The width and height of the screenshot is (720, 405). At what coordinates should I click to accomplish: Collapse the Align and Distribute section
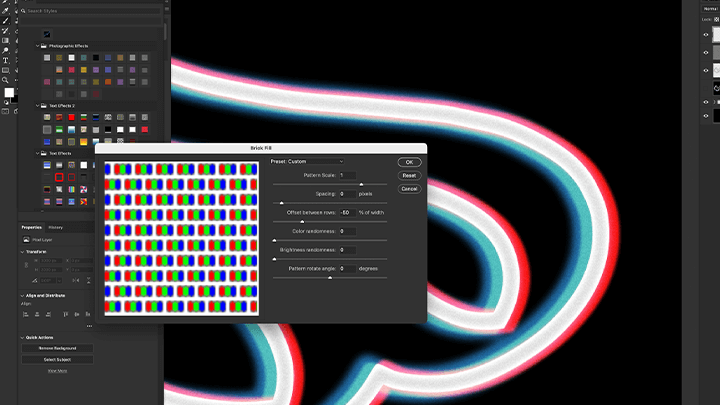(22, 296)
